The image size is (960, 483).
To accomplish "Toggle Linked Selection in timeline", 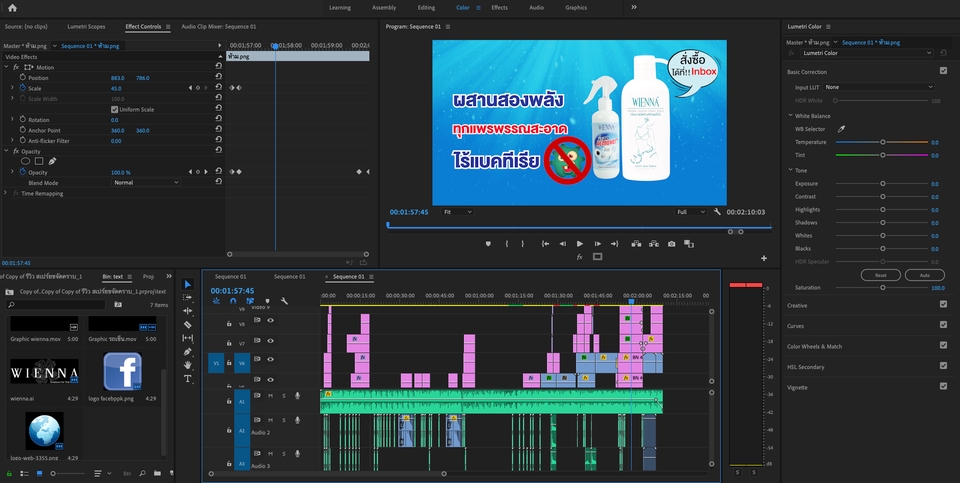I will point(250,301).
